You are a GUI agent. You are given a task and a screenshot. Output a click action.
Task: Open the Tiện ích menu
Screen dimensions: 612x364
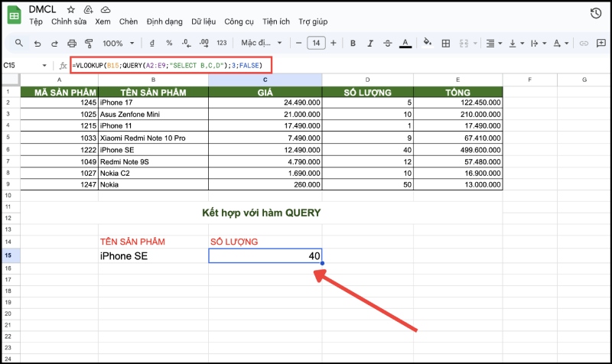click(276, 22)
